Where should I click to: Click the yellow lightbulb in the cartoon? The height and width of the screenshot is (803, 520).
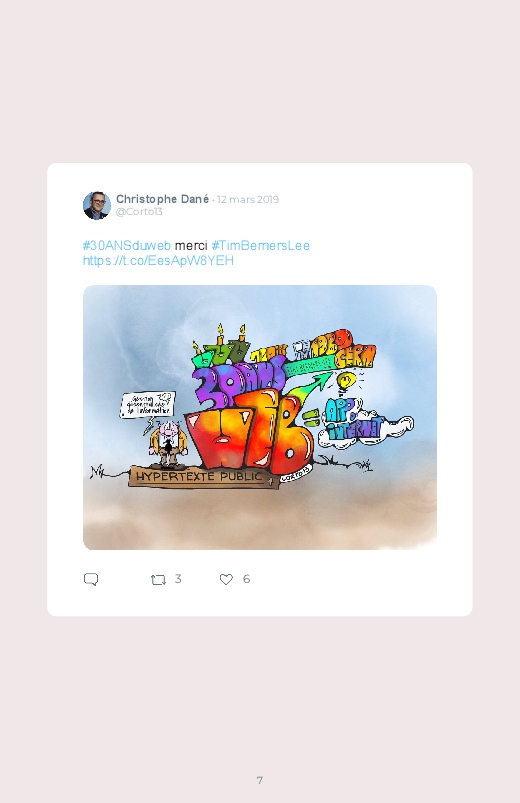346,381
